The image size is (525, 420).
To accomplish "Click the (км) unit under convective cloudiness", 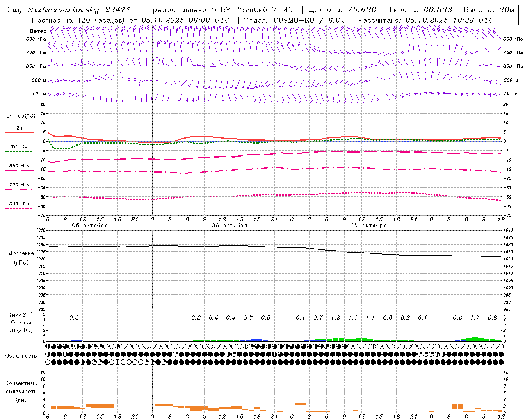I will click(x=21, y=399).
